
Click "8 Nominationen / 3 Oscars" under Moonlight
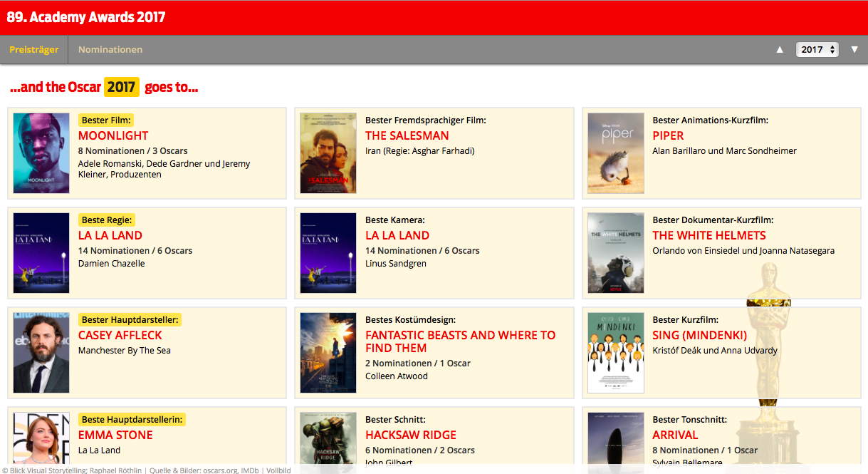133,151
